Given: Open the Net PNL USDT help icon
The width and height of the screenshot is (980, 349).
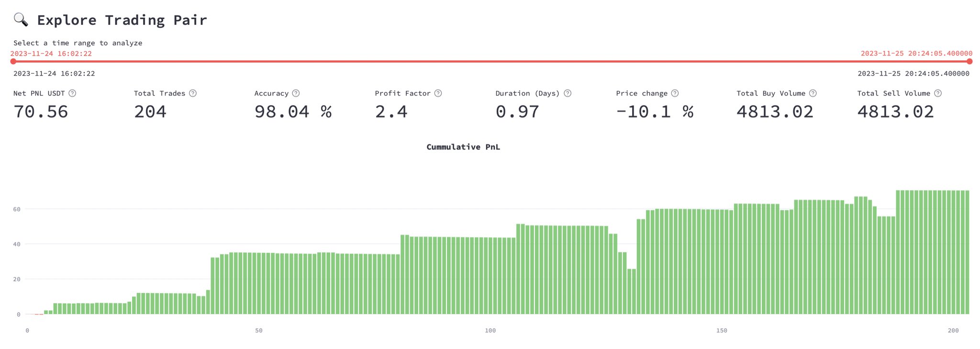Looking at the screenshot, I should [73, 93].
